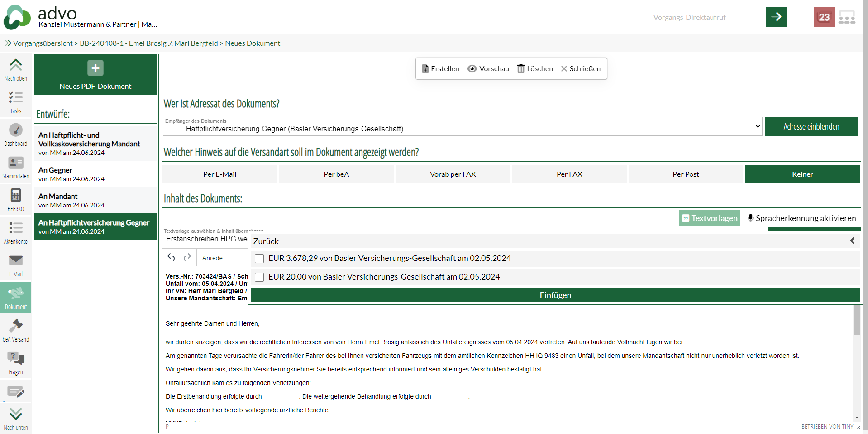Click the green Einfügen button
868x434 pixels.
click(x=555, y=295)
